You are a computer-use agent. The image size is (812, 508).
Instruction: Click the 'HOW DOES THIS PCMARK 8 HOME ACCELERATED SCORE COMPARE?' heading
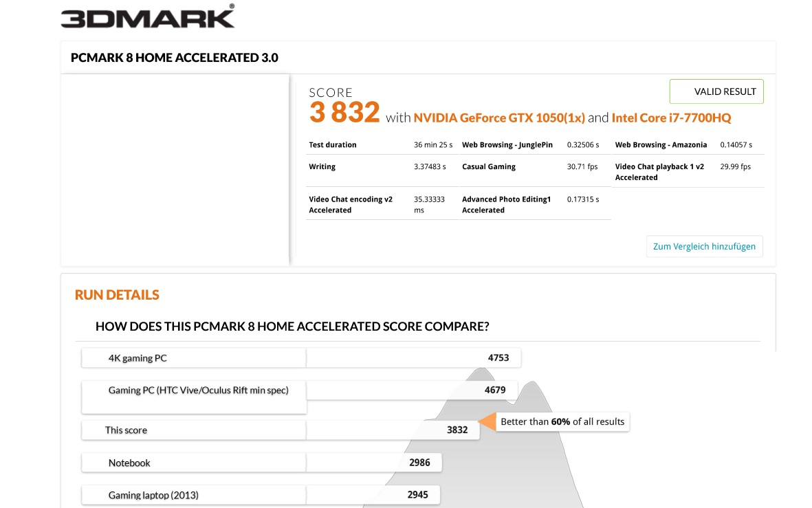pos(292,327)
